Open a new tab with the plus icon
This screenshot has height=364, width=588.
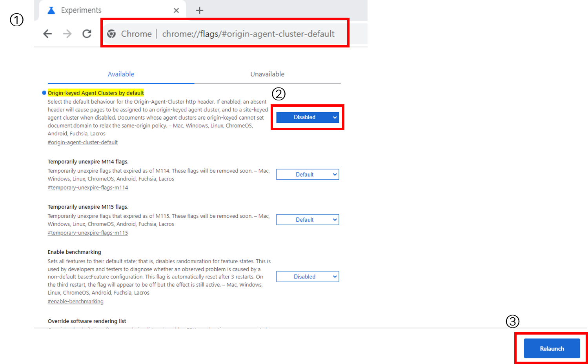(x=199, y=11)
